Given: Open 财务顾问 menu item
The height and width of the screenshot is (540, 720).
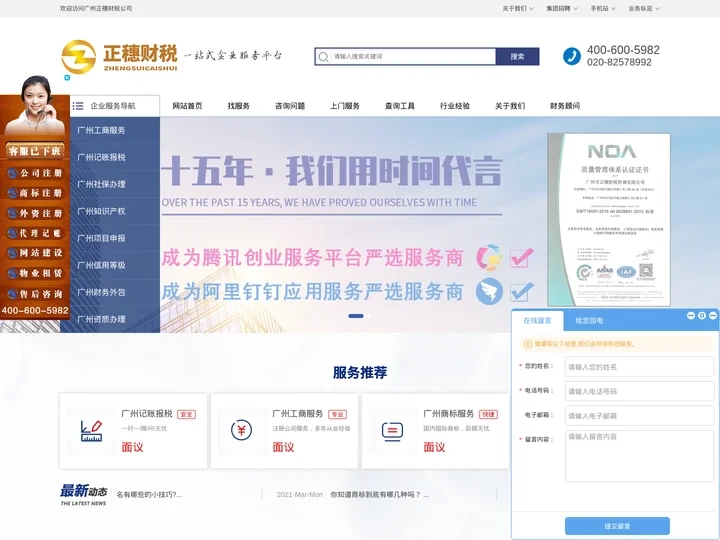Looking at the screenshot, I should coord(565,106).
